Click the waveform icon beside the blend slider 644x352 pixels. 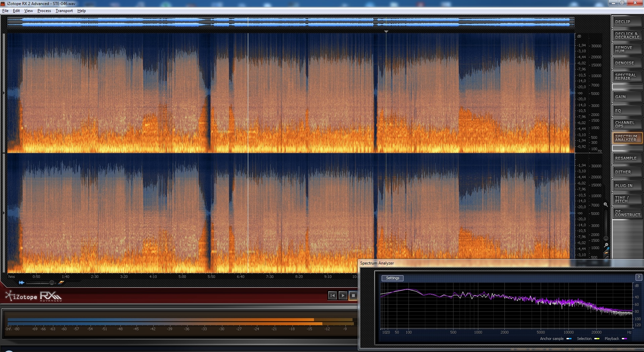21,283
